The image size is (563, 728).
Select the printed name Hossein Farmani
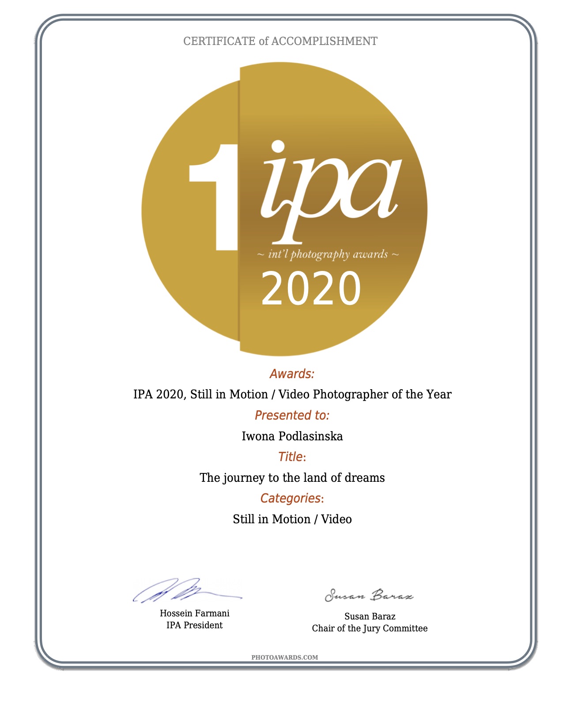tap(194, 613)
